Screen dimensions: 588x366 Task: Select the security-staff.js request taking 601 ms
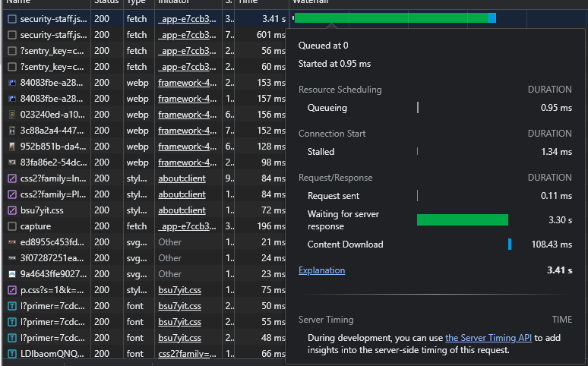[53, 35]
